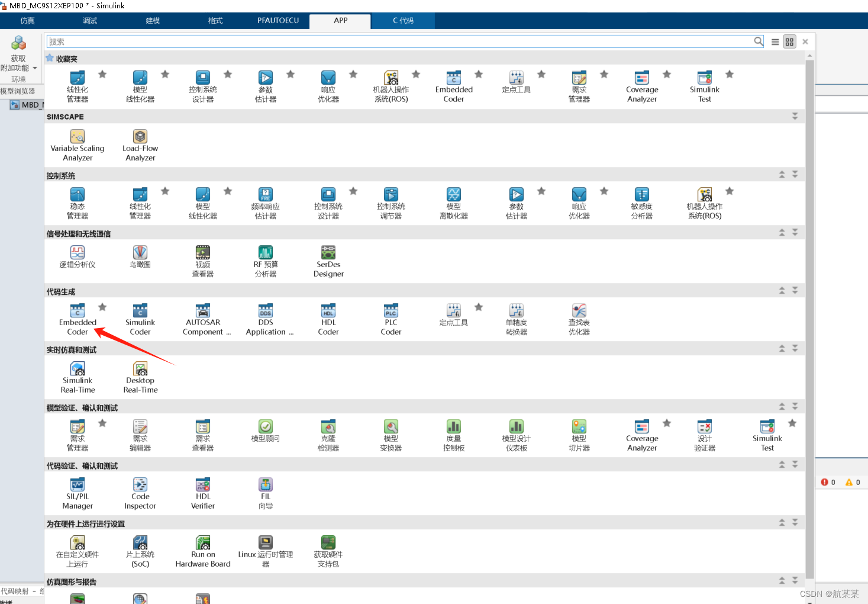Open 敏感度分析器 app
The width and height of the screenshot is (868, 604).
pyautogui.click(x=642, y=203)
